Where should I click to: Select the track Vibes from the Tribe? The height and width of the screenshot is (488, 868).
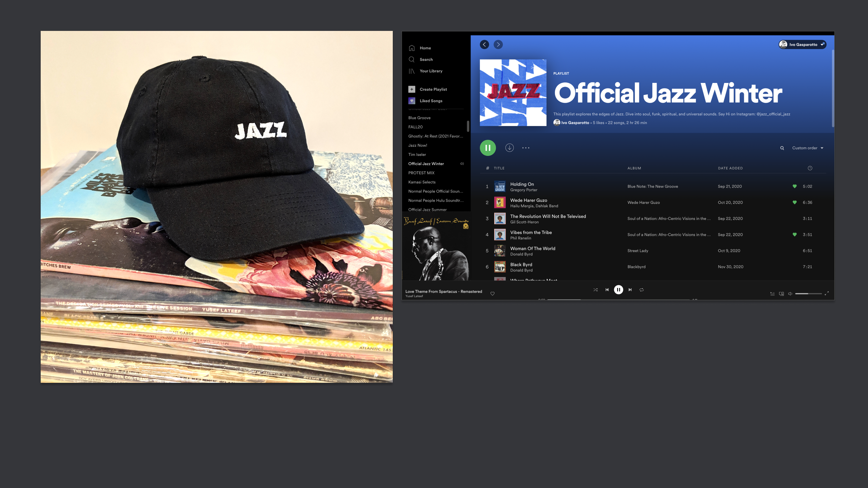(531, 232)
